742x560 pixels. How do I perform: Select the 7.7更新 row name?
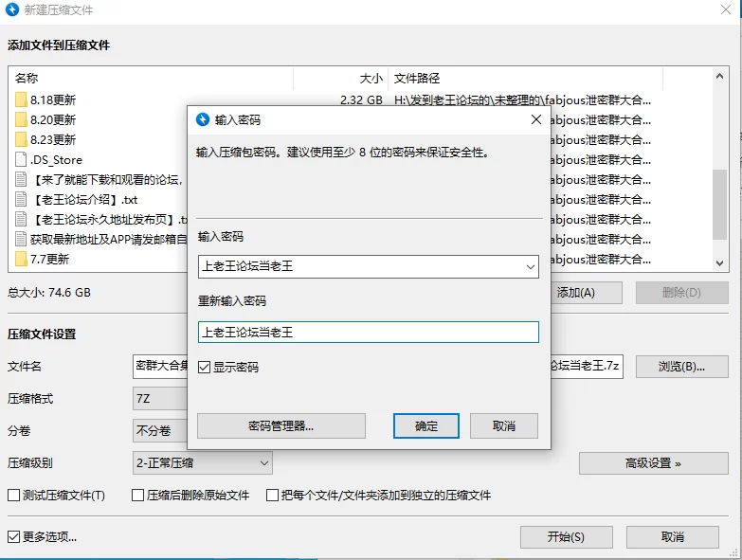(x=49, y=260)
